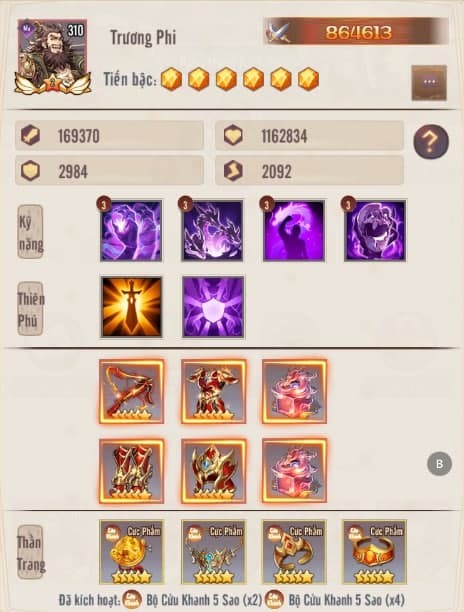Viewport: 464px width, 612px height.
Task: Click the golden orb Cực Phẩm item
Action: [132, 552]
